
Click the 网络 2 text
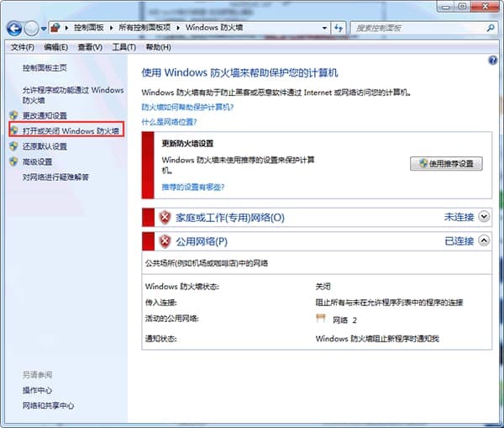344,320
